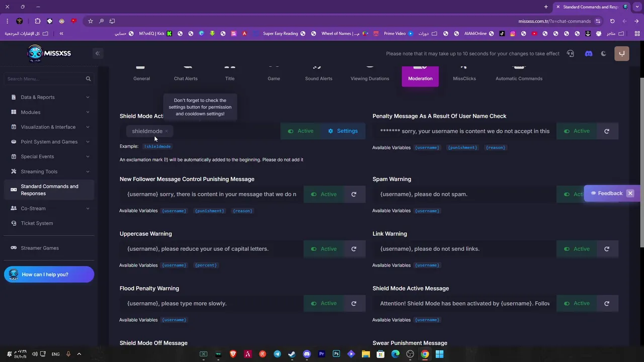
Task: Open Ticket System from the sidebar
Action: [49, 223]
